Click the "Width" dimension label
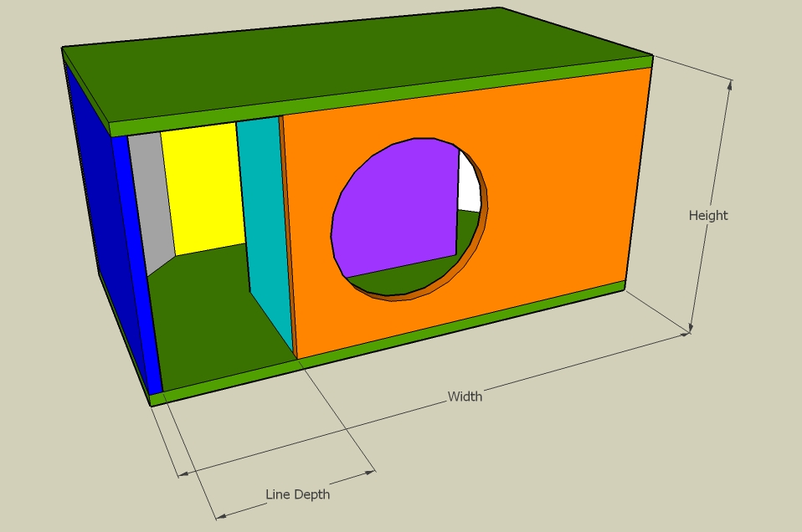Screen dimensions: 802x532 (465, 396)
